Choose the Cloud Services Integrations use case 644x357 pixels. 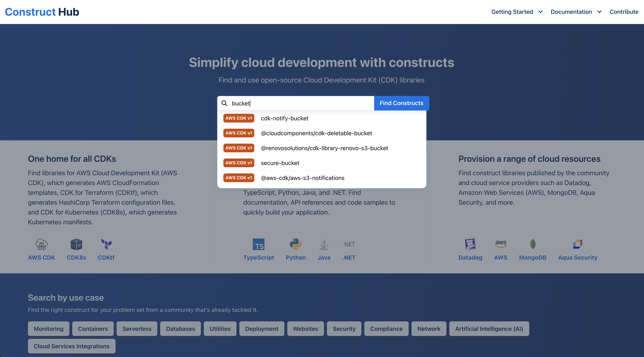click(72, 346)
